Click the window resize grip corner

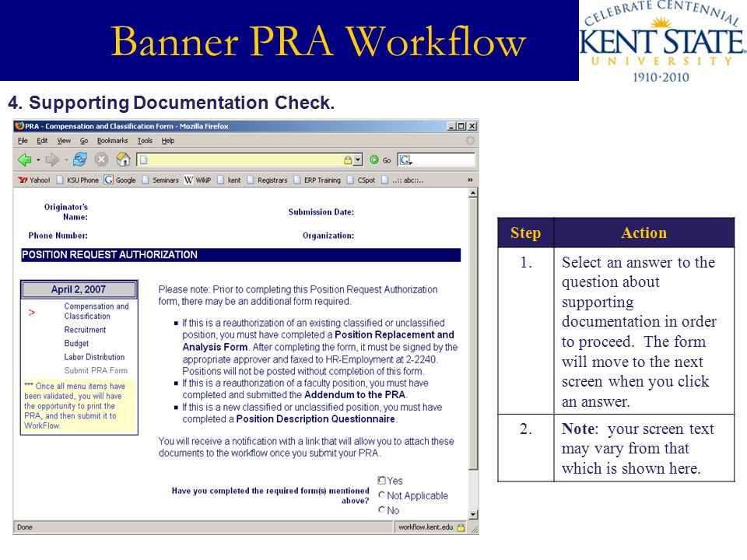coord(474,530)
